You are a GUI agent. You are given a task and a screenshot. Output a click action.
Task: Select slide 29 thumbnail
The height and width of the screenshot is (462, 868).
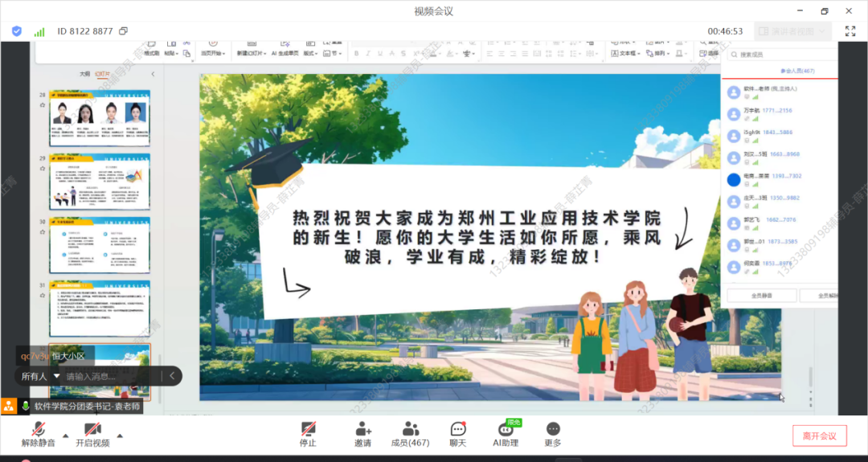click(100, 182)
